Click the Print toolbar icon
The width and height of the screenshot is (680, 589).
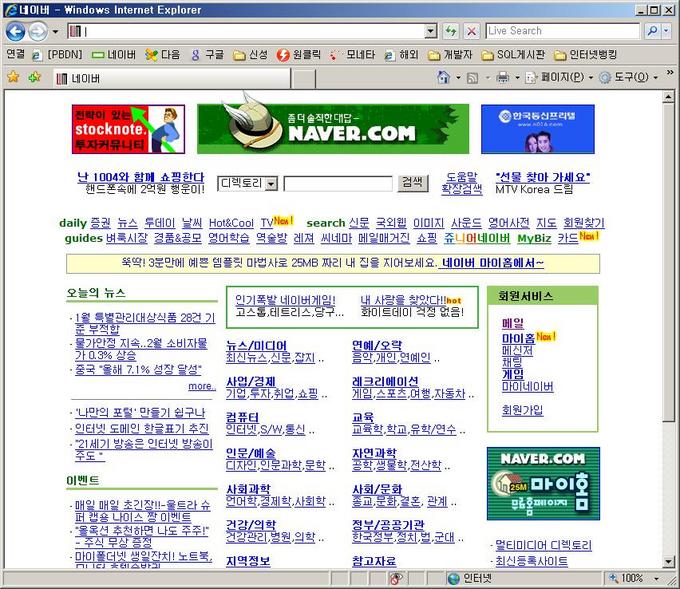503,78
